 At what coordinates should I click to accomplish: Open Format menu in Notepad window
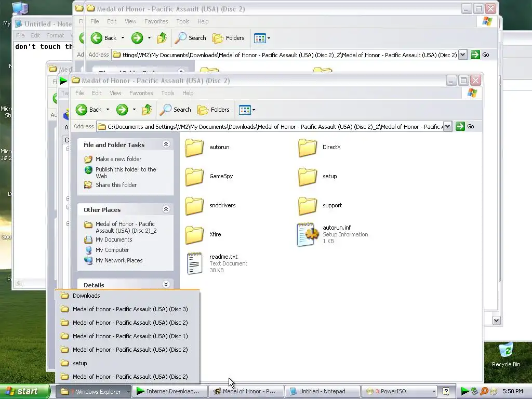55,35
